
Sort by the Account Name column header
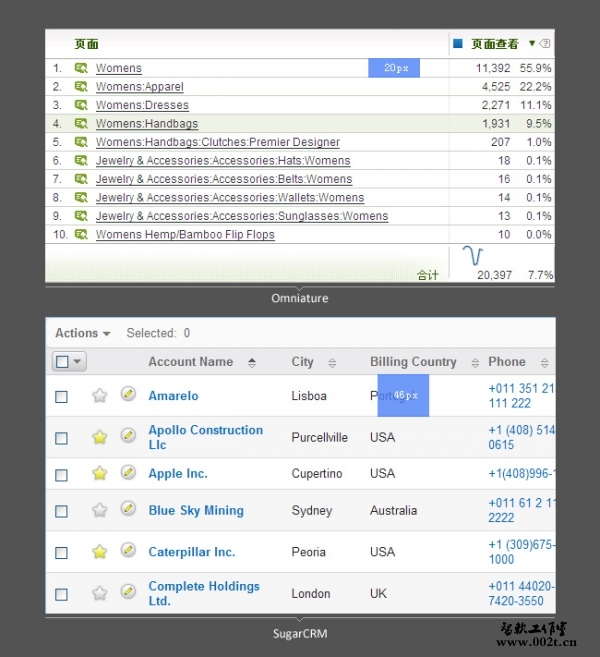coord(190,362)
